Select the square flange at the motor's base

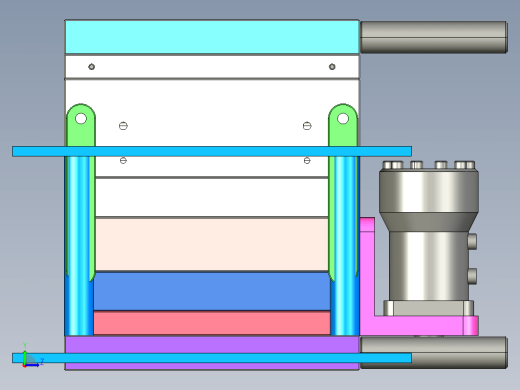click(x=429, y=308)
